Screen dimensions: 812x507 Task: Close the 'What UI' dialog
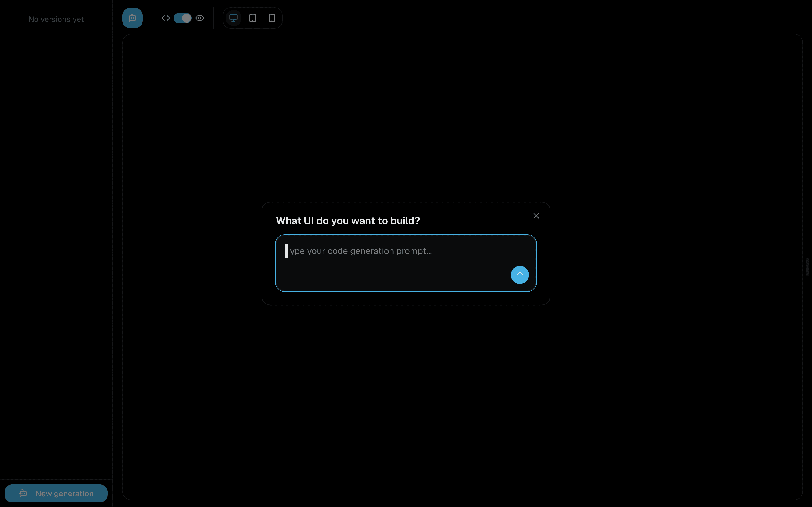click(536, 216)
